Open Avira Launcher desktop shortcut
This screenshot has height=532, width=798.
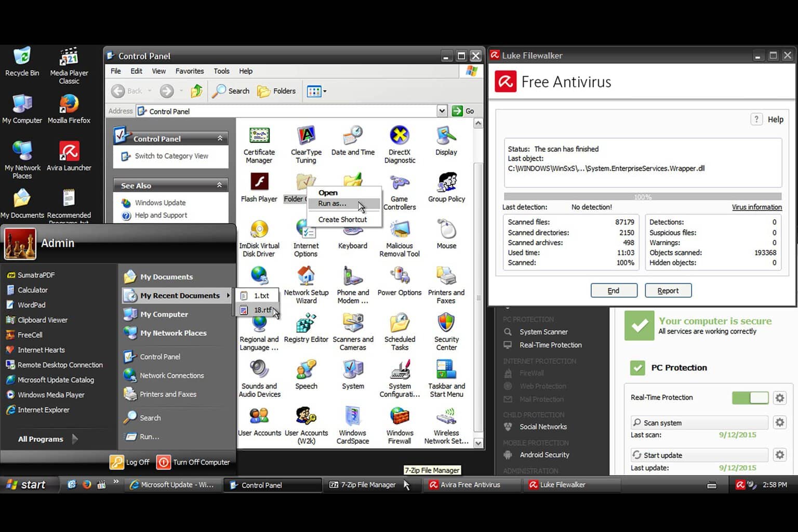coord(69,156)
